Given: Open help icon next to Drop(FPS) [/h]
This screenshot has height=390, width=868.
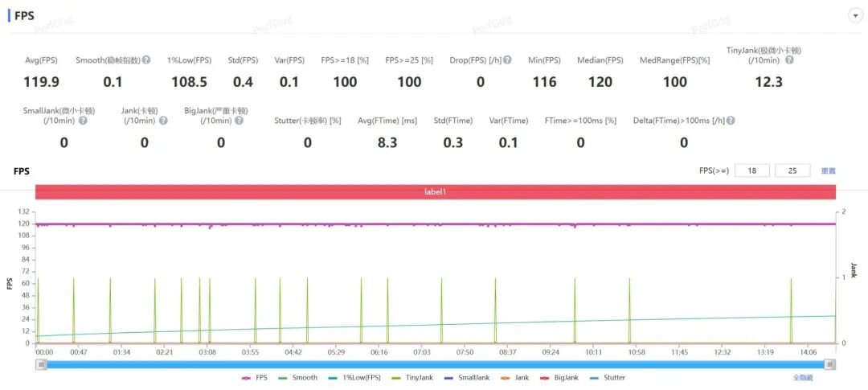Looking at the screenshot, I should (x=507, y=60).
